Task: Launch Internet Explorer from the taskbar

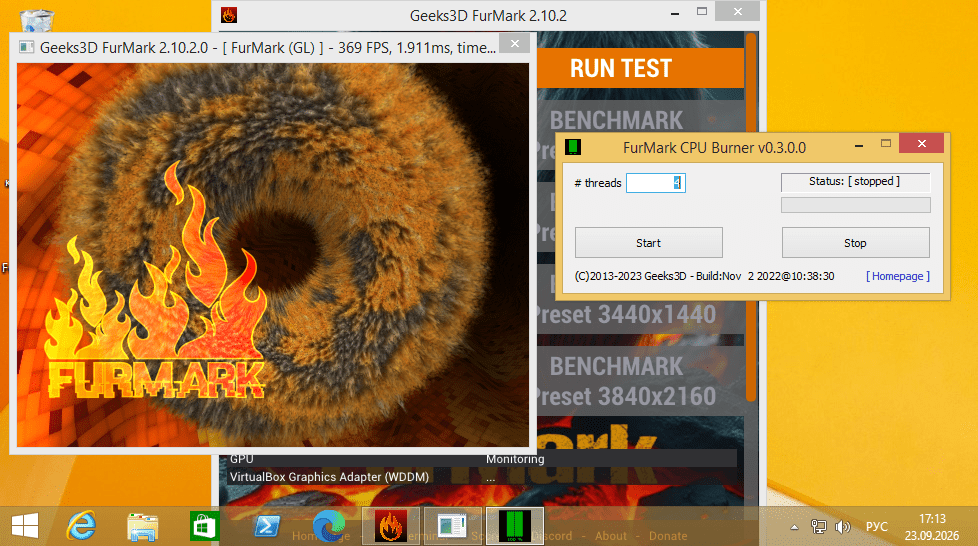Action: click(x=81, y=526)
